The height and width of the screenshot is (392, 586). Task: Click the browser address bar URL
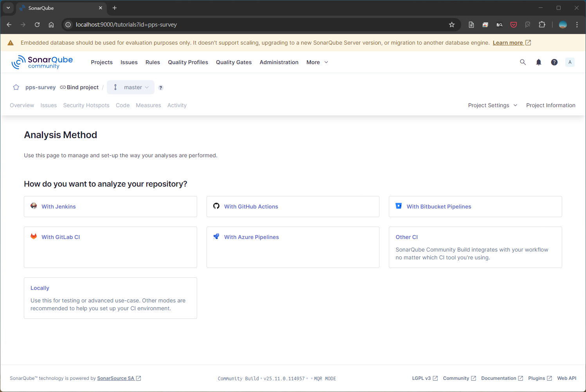click(x=235, y=25)
